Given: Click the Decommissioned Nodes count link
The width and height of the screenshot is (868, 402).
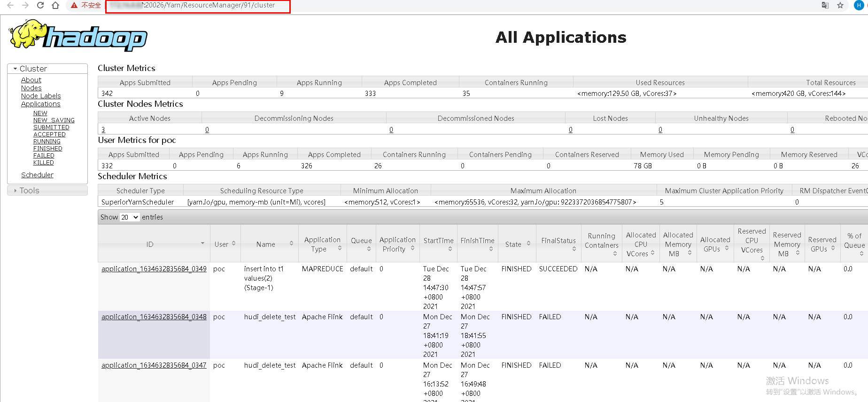Looking at the screenshot, I should point(391,130).
